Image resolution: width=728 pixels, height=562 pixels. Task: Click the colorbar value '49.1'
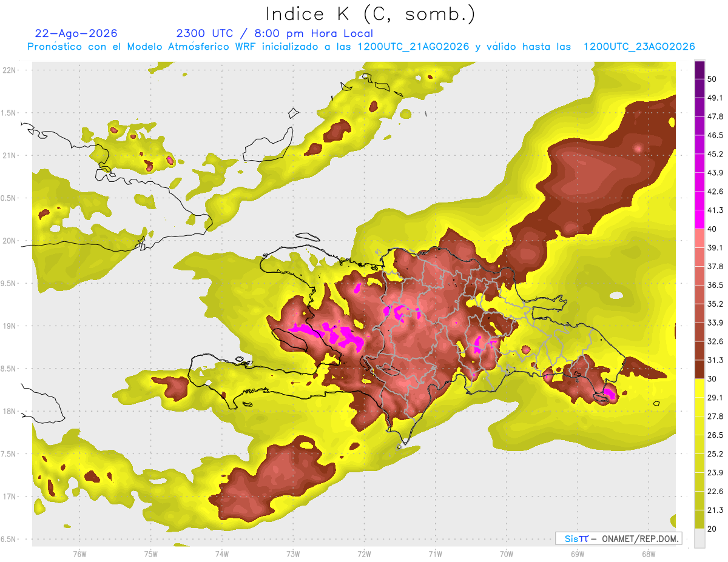pyautogui.click(x=715, y=98)
